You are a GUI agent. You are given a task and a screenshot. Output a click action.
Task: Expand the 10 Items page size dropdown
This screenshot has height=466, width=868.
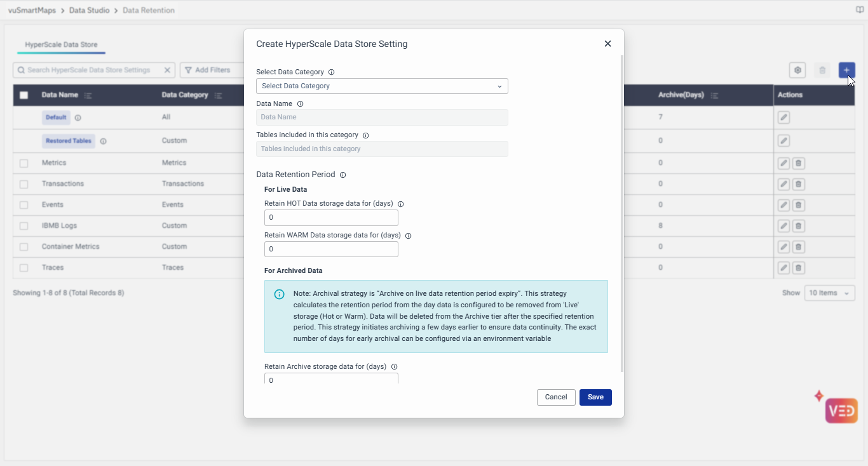pos(829,293)
